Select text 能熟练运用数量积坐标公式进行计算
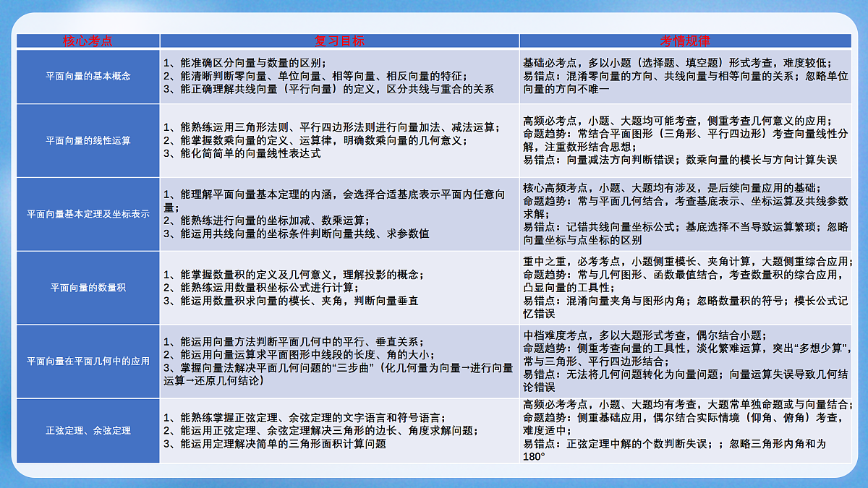 (266, 288)
